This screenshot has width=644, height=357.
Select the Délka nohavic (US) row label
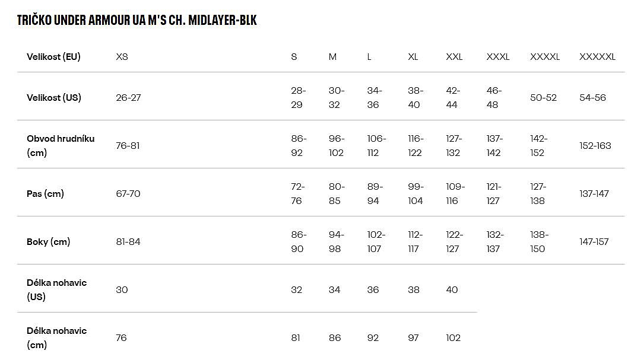(x=56, y=289)
